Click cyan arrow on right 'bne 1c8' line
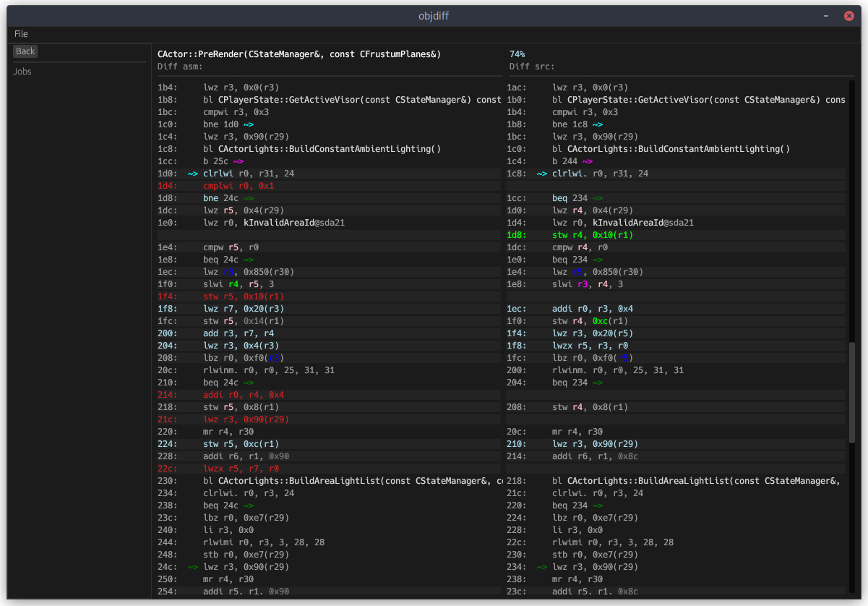The image size is (868, 606). (x=598, y=124)
